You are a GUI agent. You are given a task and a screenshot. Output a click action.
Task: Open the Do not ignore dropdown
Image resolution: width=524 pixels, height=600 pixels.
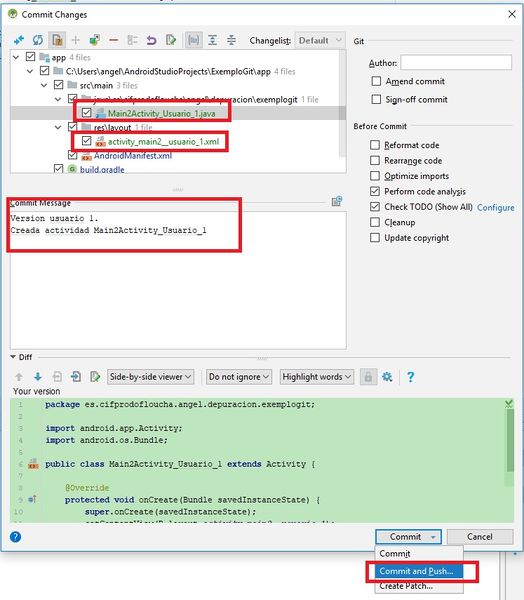point(239,377)
